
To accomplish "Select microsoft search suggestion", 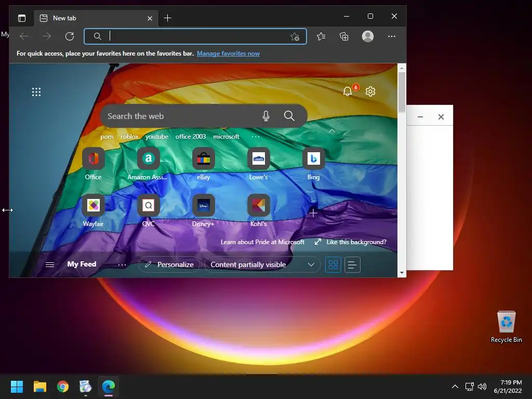I will [x=227, y=137].
